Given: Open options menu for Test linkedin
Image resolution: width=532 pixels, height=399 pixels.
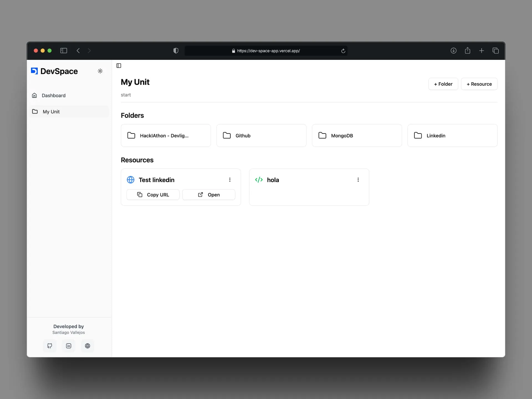Looking at the screenshot, I should point(230,180).
